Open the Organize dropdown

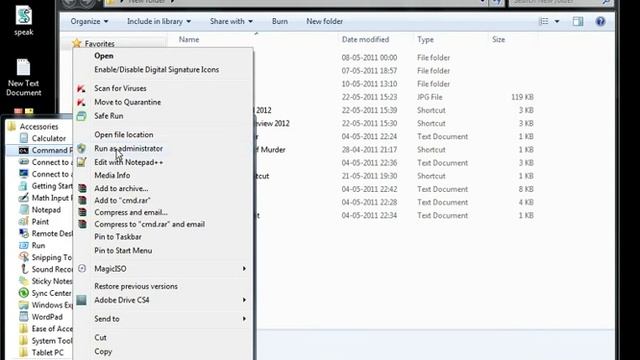[x=89, y=21]
